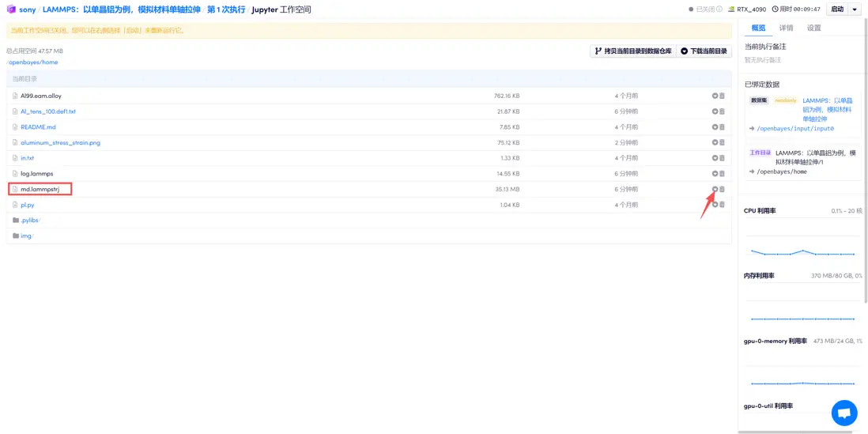Click the 2 分钟前 timestamp cell

coord(626,142)
